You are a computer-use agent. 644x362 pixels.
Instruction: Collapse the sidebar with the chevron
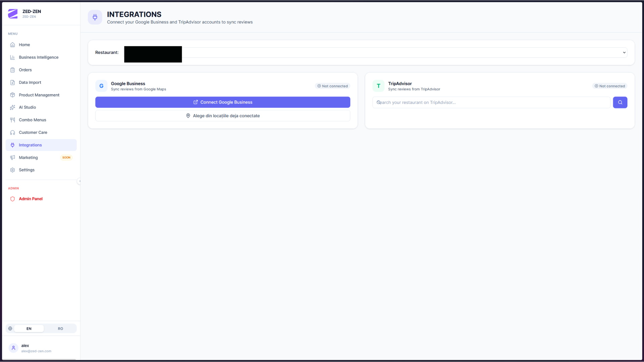click(x=79, y=181)
